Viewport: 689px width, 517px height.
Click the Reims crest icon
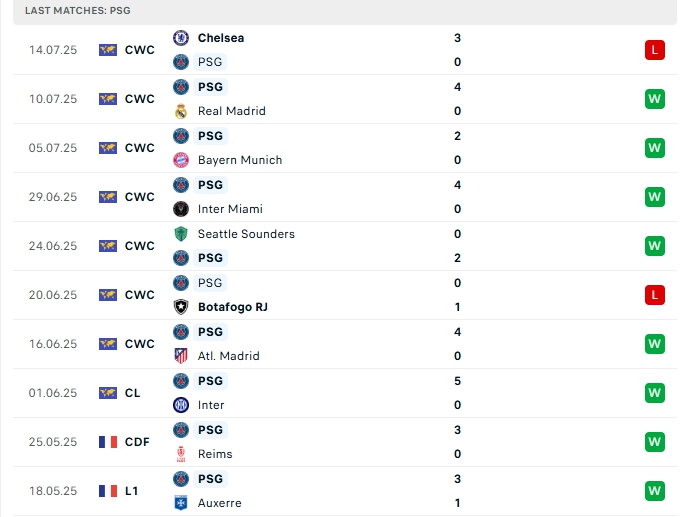[181, 454]
